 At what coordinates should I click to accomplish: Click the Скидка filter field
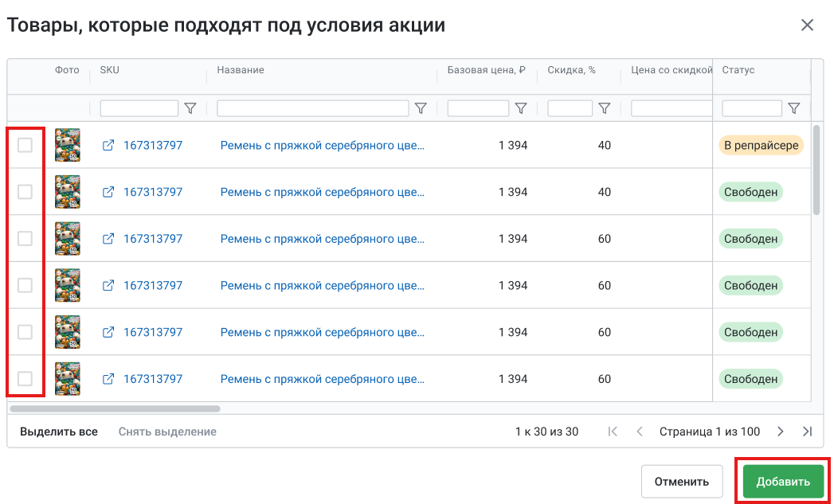click(570, 108)
